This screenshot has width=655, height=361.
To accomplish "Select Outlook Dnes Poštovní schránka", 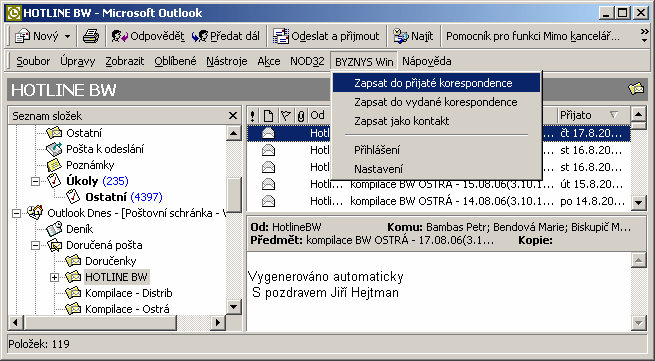I will tap(136, 213).
